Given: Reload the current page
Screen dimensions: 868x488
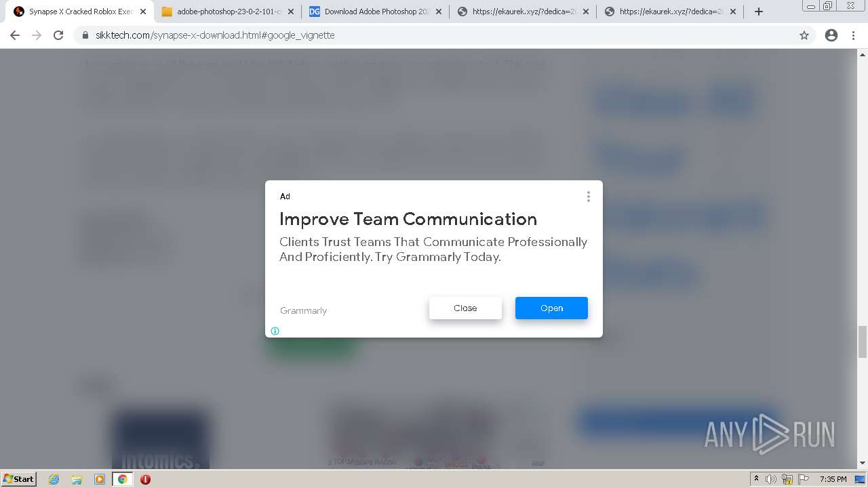Looking at the screenshot, I should [58, 35].
